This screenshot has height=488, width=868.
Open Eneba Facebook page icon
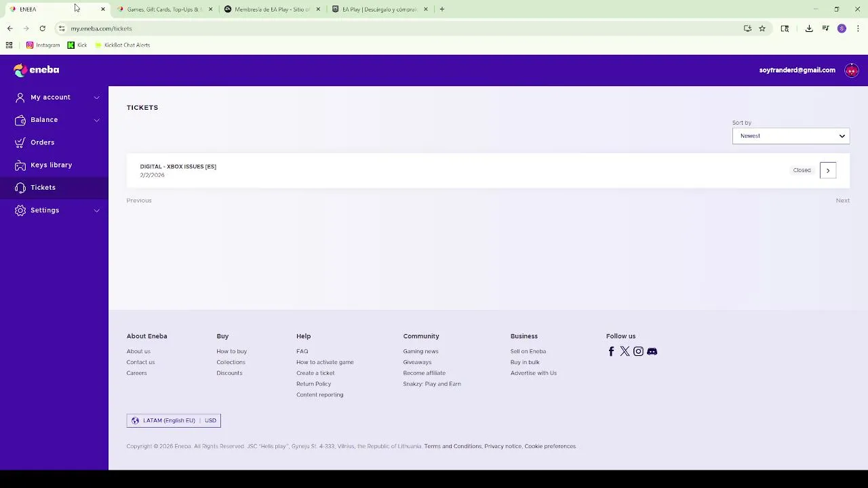coord(611,351)
